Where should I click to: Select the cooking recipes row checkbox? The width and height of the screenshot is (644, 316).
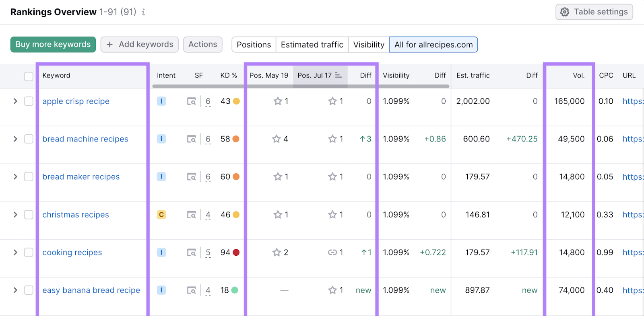click(x=29, y=252)
